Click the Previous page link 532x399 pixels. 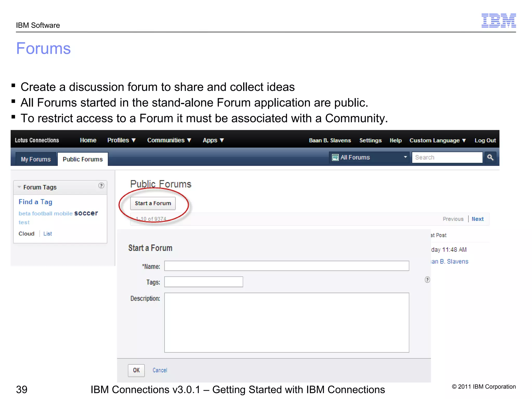click(453, 219)
